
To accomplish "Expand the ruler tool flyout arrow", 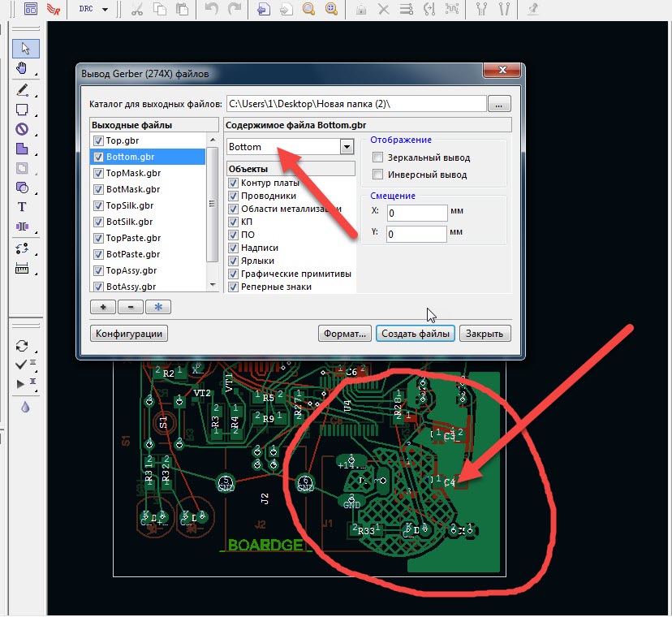I will coord(36,274).
